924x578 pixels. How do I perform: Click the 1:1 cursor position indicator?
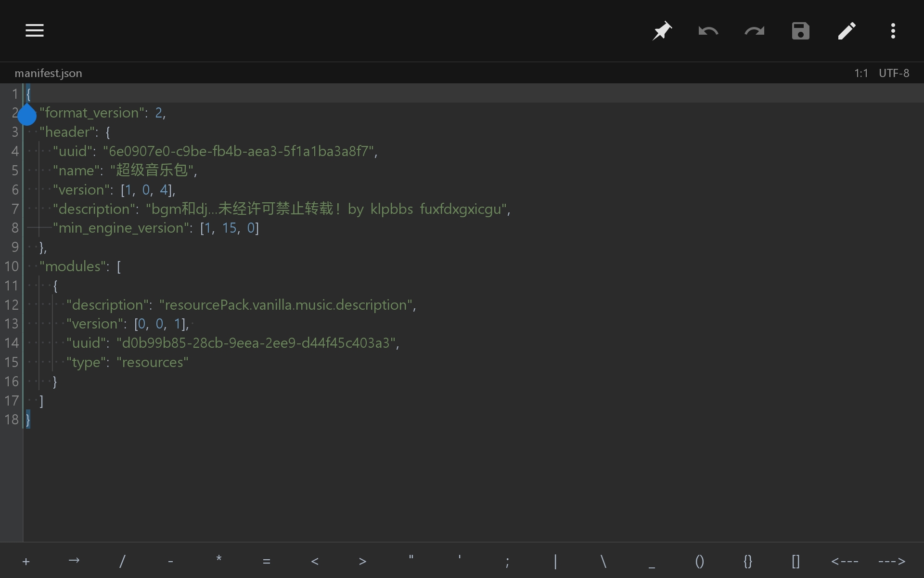click(x=861, y=73)
